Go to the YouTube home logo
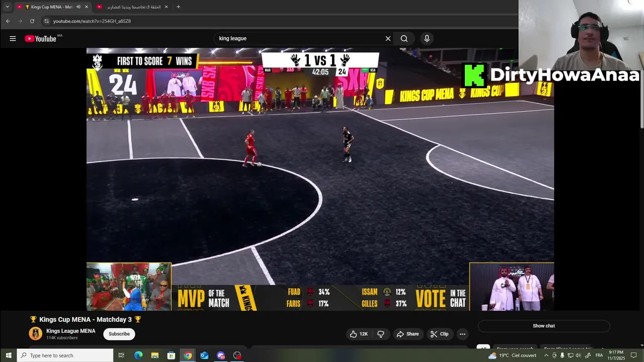Screen dimensions: 644x362 [41, 39]
